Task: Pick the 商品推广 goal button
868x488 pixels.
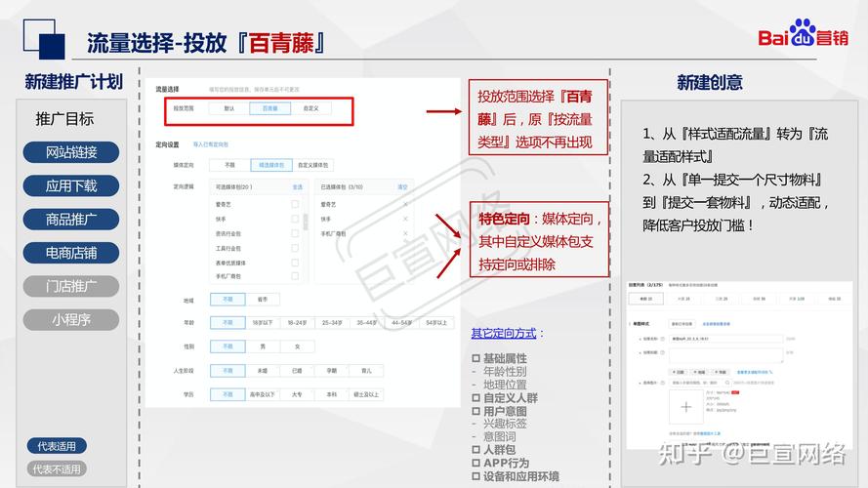Action: (71, 219)
